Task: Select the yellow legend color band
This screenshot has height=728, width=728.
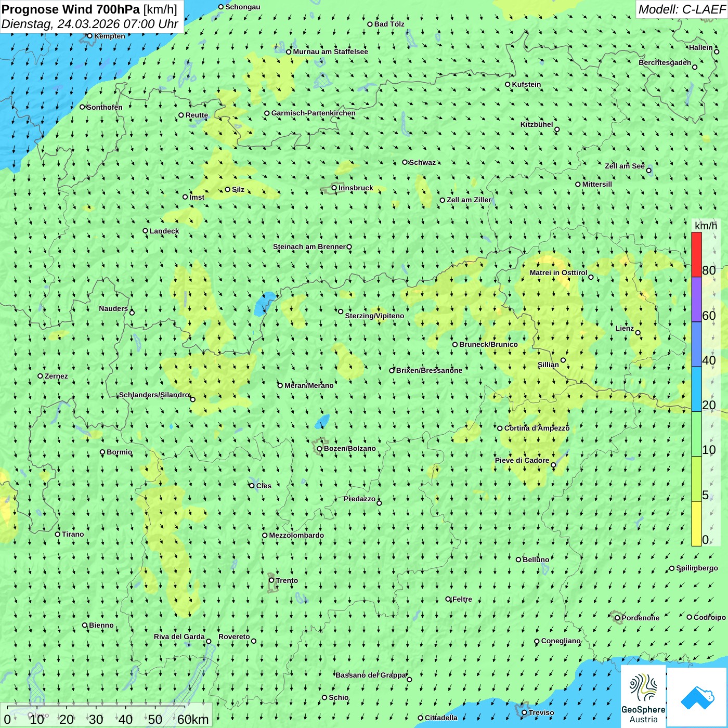Action: [x=696, y=523]
